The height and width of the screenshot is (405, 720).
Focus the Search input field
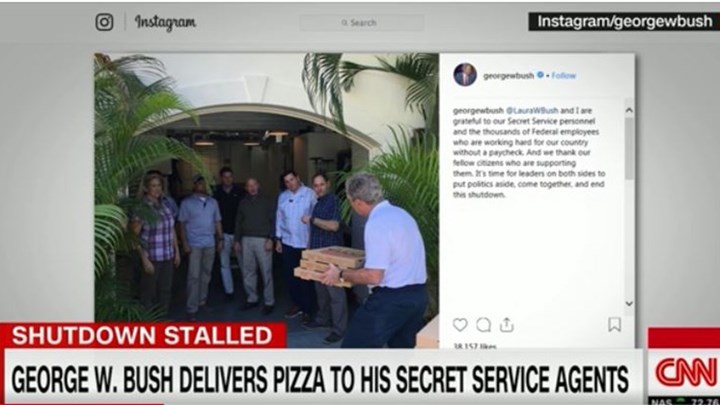tap(361, 22)
